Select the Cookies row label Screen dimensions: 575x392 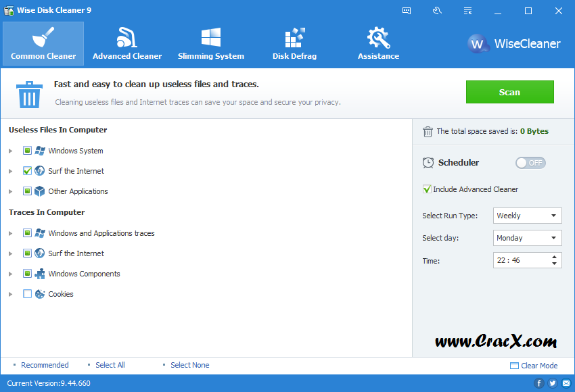pyautogui.click(x=60, y=294)
